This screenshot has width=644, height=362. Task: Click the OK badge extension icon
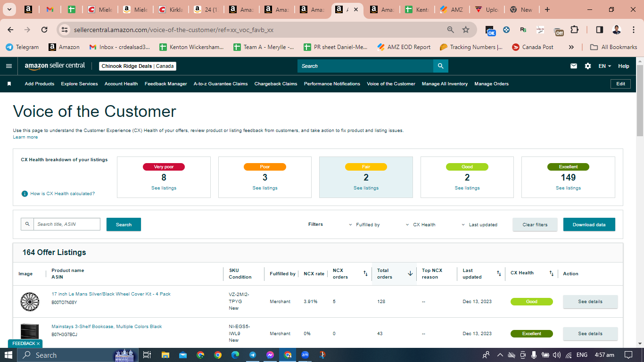(490, 31)
